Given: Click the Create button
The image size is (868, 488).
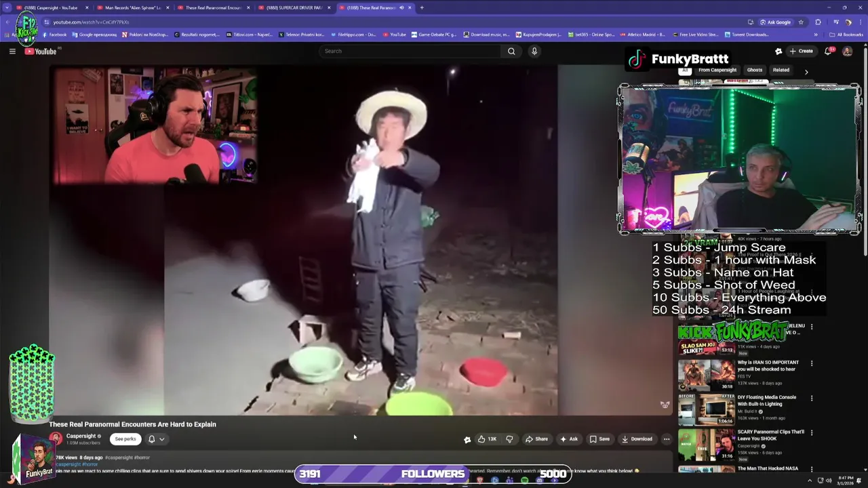Looking at the screenshot, I should 801,51.
